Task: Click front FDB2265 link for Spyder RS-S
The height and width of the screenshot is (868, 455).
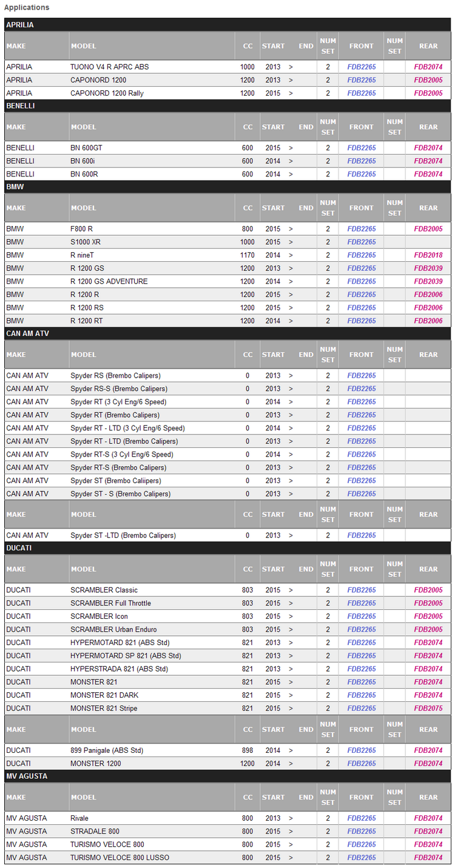Action: click(x=362, y=389)
